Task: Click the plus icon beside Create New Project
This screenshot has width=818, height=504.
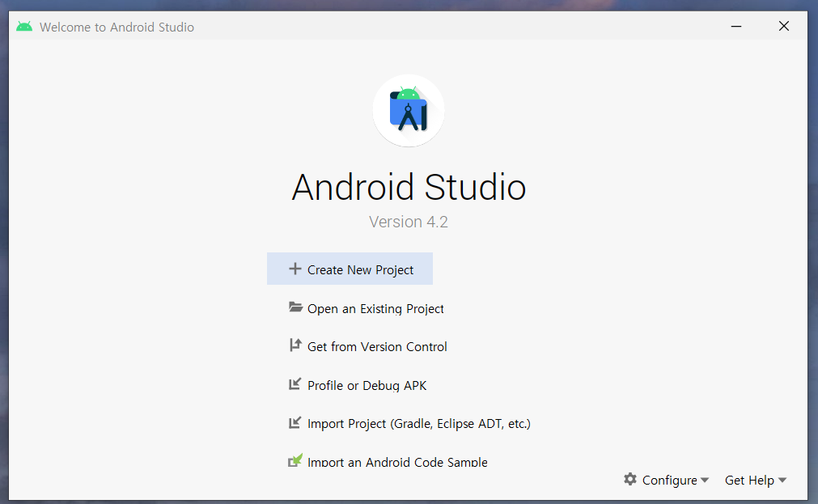Action: [x=295, y=269]
